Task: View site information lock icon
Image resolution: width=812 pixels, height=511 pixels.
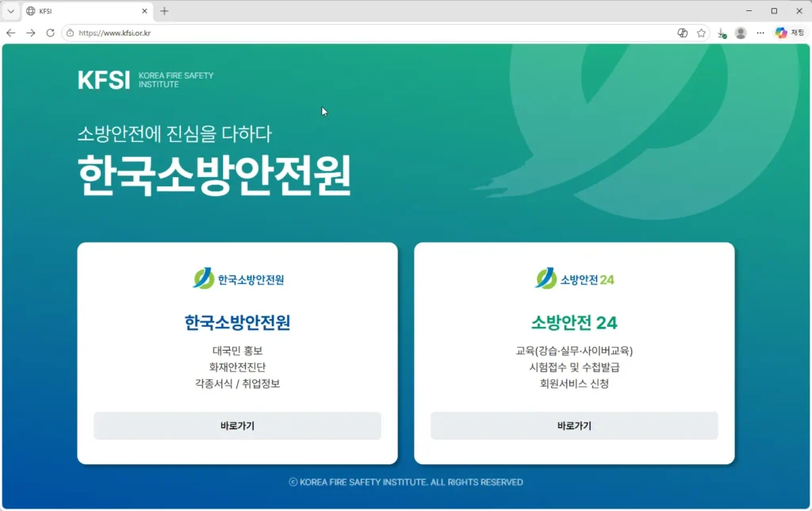Action: [x=71, y=33]
